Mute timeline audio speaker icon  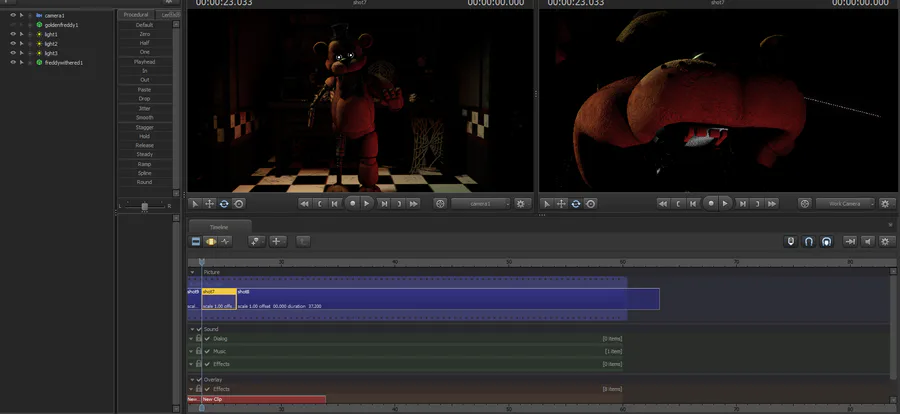point(868,242)
